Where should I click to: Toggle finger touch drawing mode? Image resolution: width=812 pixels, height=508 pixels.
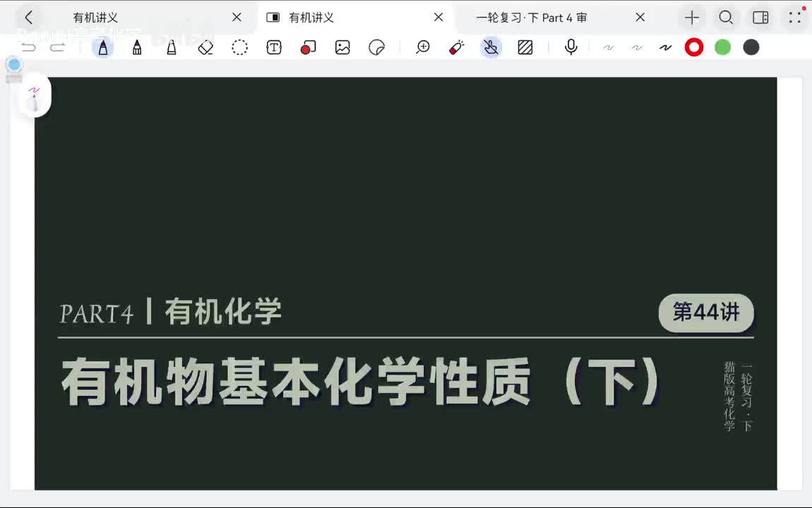point(491,47)
